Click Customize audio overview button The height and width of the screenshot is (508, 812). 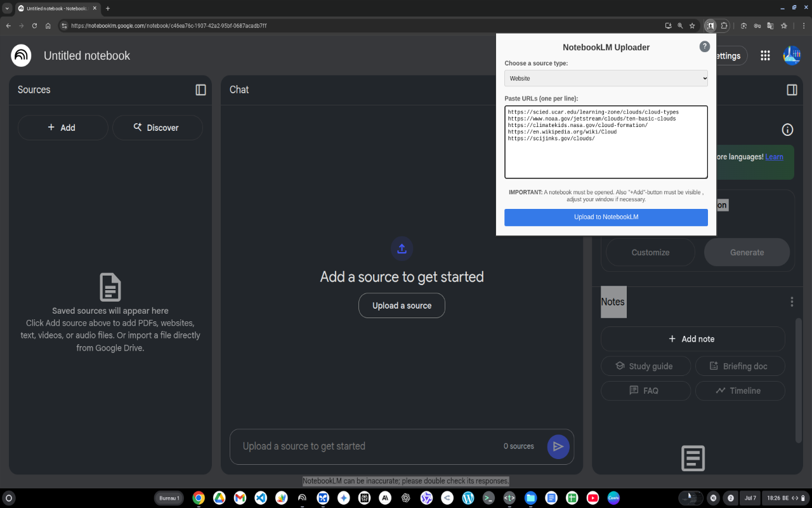pyautogui.click(x=650, y=252)
